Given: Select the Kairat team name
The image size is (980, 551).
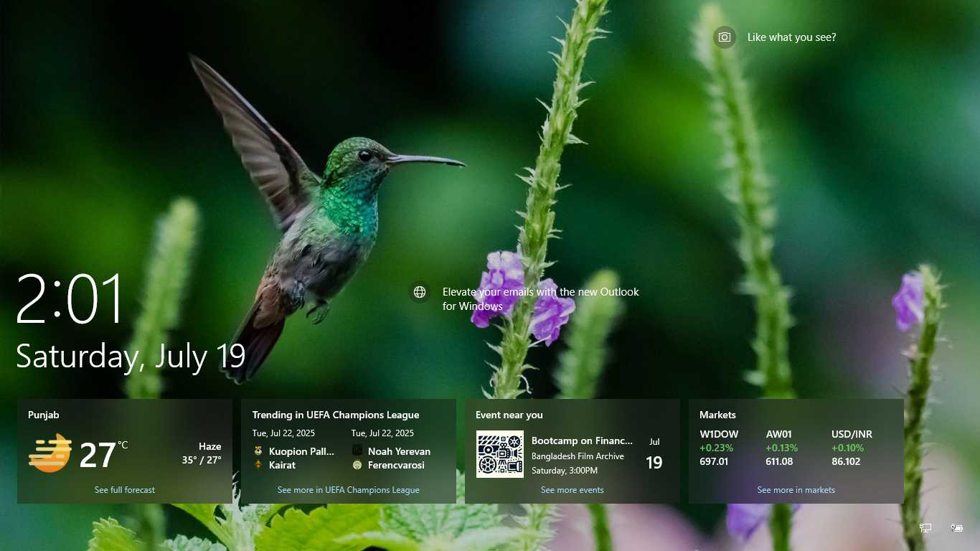Looking at the screenshot, I should click(x=282, y=465).
